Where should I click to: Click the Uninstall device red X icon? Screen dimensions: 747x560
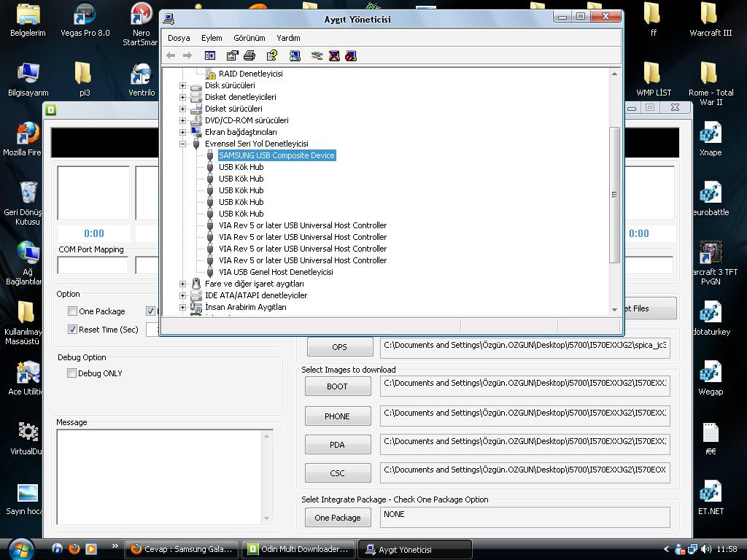pyautogui.click(x=334, y=55)
